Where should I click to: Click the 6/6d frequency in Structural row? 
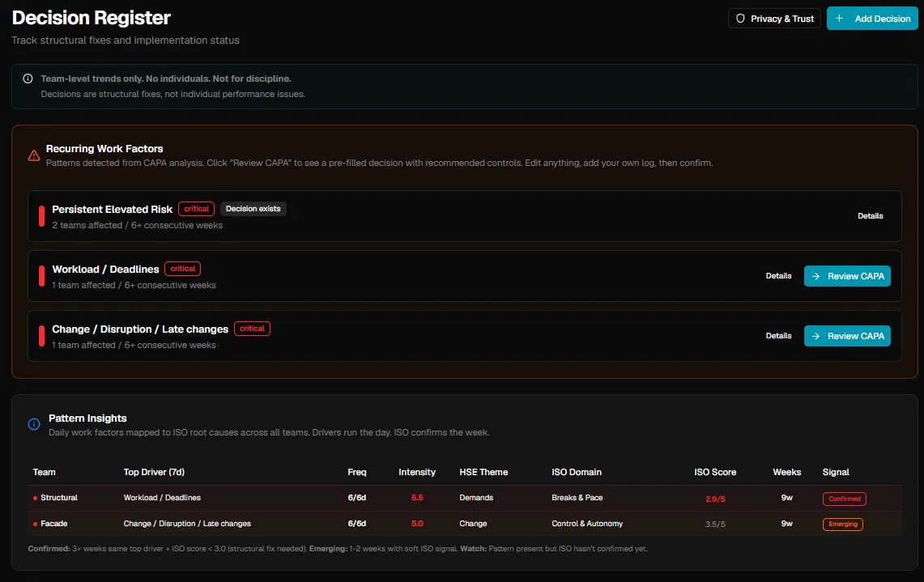(357, 499)
